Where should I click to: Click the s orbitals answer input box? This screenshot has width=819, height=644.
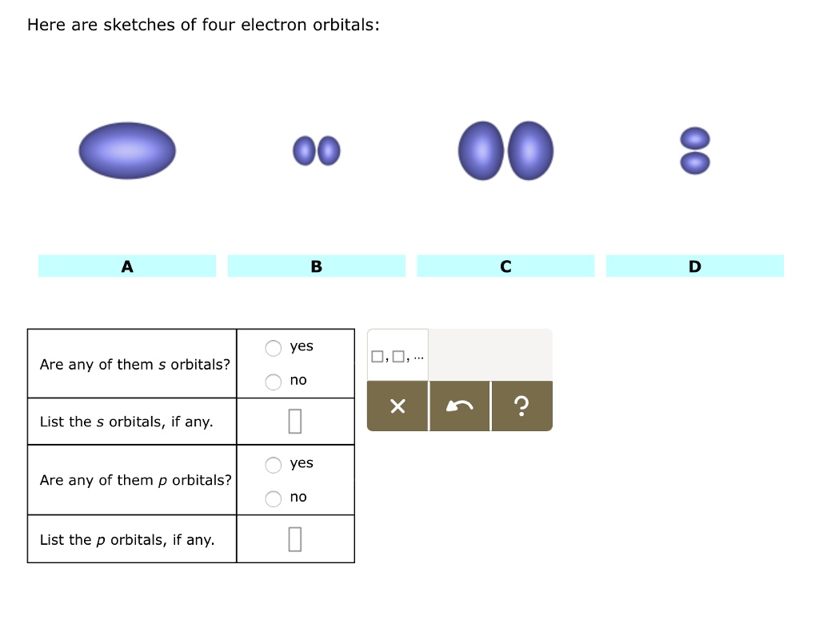[x=295, y=421]
